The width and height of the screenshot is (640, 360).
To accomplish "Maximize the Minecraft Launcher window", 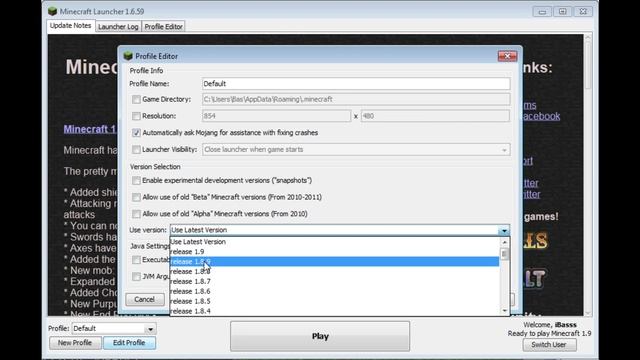I will [x=562, y=11].
